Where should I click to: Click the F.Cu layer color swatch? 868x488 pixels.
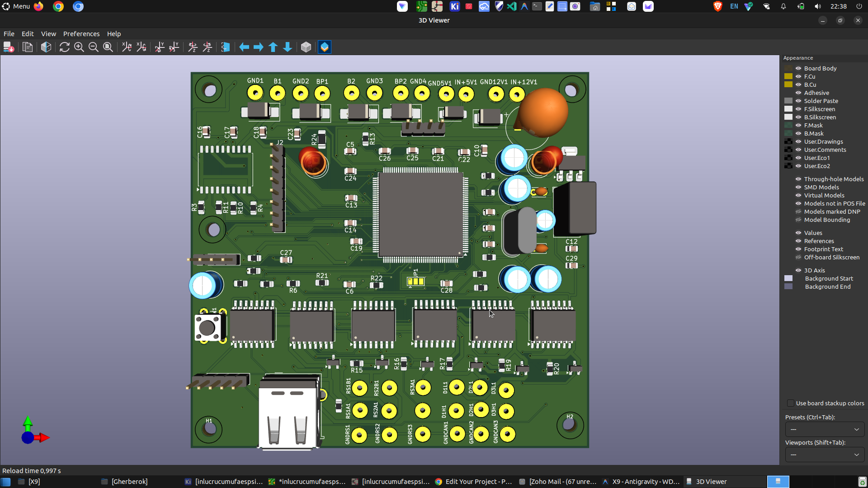tap(788, 76)
